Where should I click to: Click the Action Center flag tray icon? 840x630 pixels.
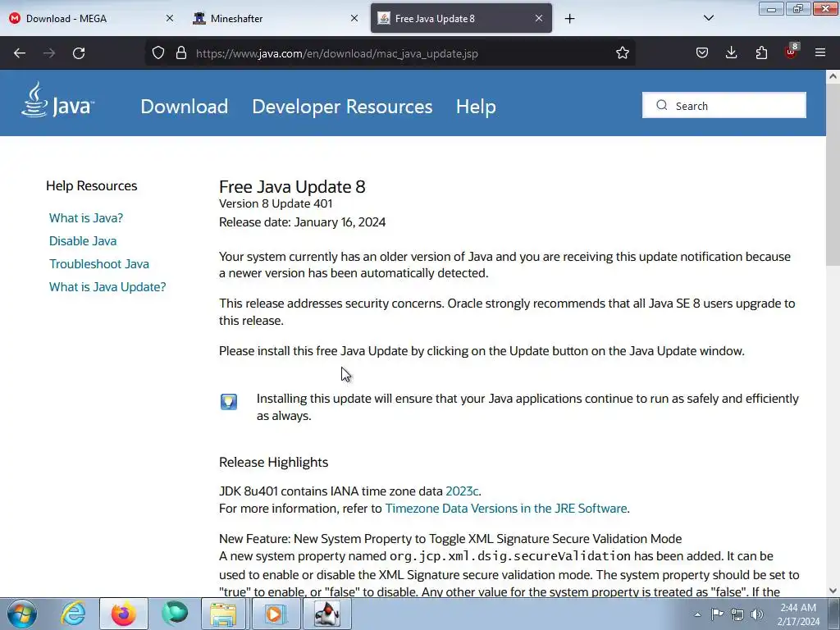(x=717, y=614)
